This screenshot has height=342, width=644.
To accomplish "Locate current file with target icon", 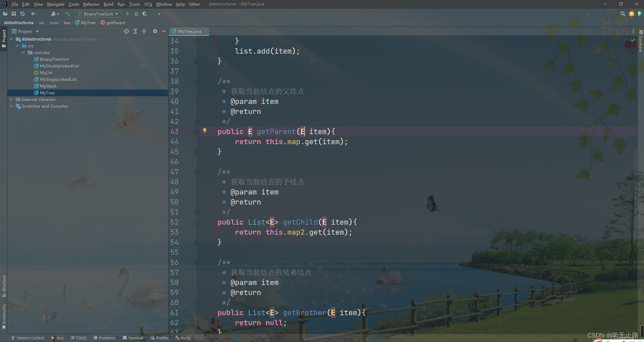I will coord(127,31).
